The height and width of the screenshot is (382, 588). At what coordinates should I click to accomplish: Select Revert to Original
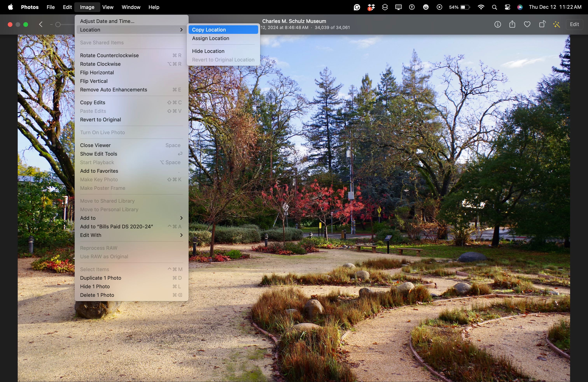click(131, 120)
